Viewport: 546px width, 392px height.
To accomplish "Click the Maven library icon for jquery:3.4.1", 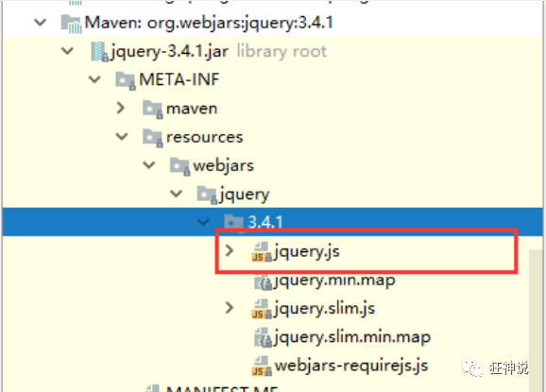I will point(72,24).
